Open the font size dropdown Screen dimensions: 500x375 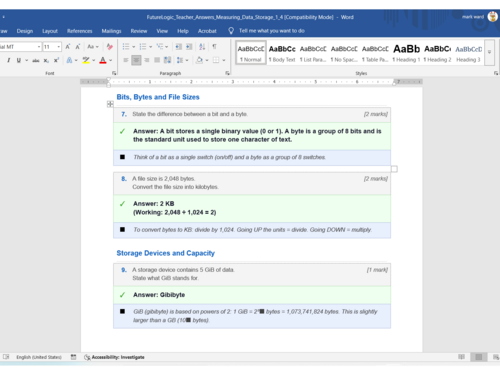pos(59,47)
